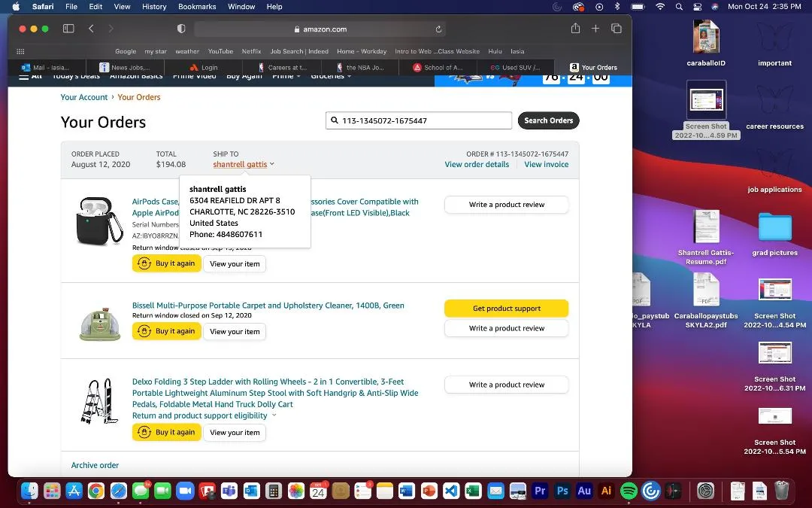Launch Microsoft Word from the dock
Viewport: 812px width, 508px height.
(x=407, y=491)
